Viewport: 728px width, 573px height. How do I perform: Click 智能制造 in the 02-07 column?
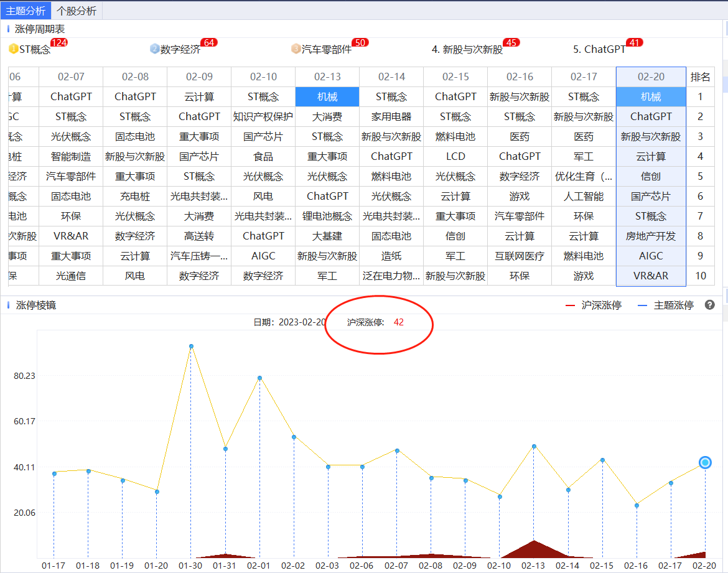tap(71, 157)
